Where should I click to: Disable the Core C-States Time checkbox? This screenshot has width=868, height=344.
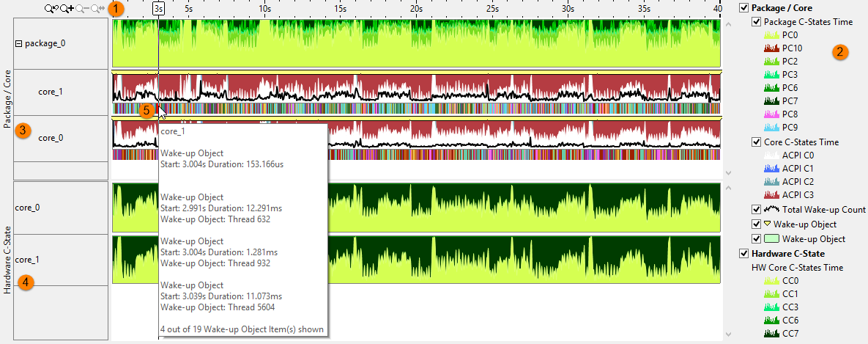[757, 142]
